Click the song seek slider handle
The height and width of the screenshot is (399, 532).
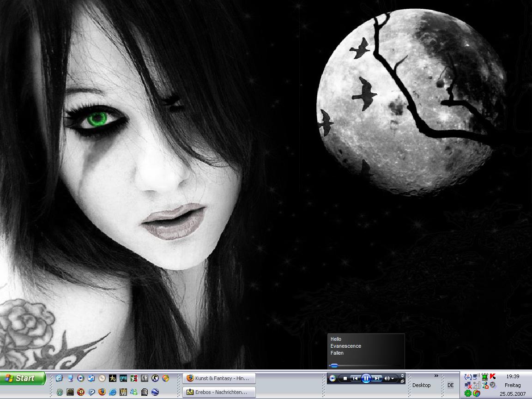click(x=334, y=365)
